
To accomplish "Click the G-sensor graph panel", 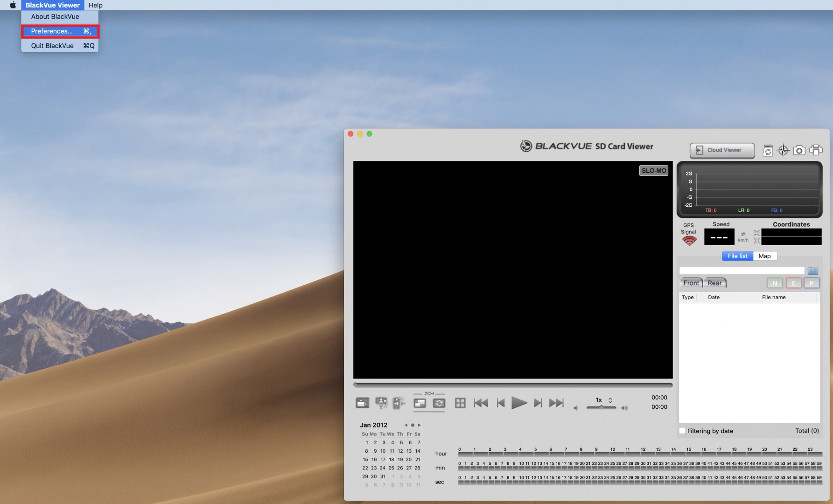I will (x=749, y=190).
